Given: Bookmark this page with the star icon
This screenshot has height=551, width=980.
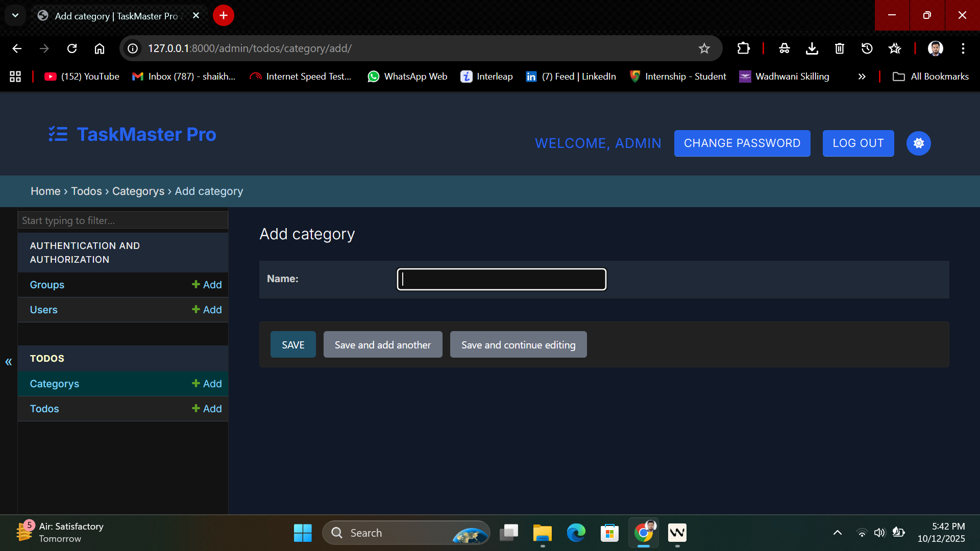Looking at the screenshot, I should (704, 48).
